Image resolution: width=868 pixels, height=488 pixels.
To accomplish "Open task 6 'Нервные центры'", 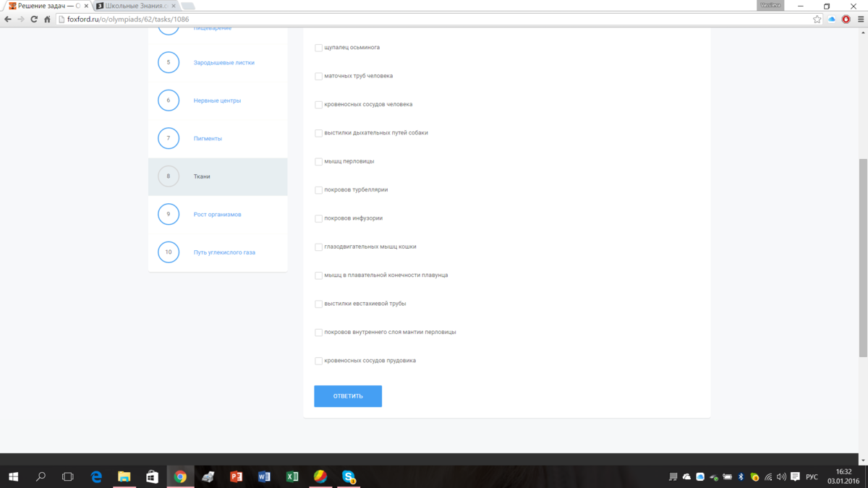I will (x=218, y=100).
